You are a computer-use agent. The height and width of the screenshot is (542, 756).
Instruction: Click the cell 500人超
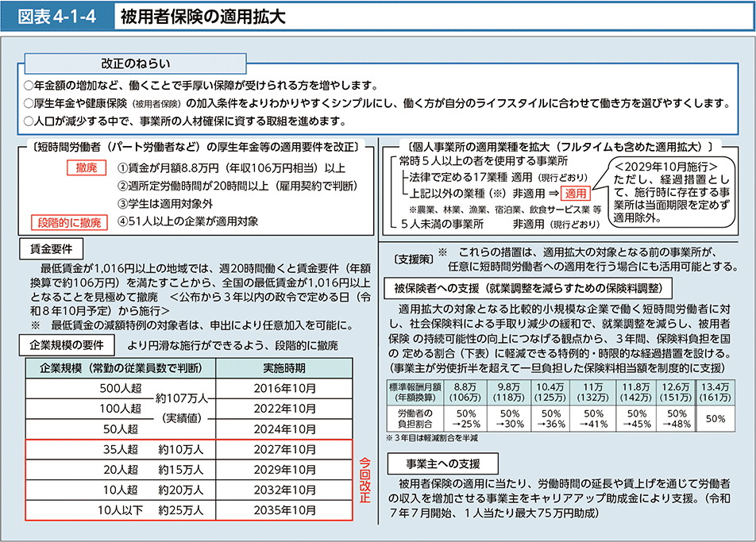(121, 388)
